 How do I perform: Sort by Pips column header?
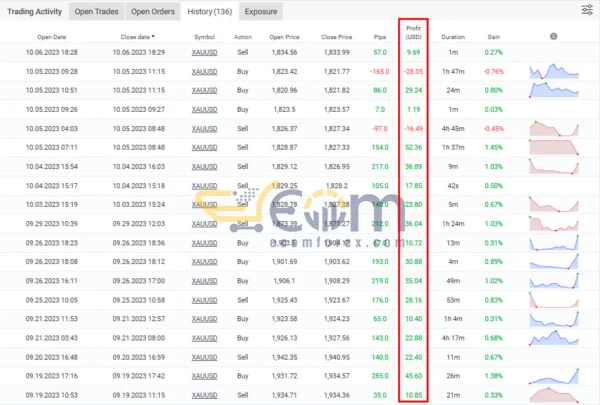tap(380, 37)
